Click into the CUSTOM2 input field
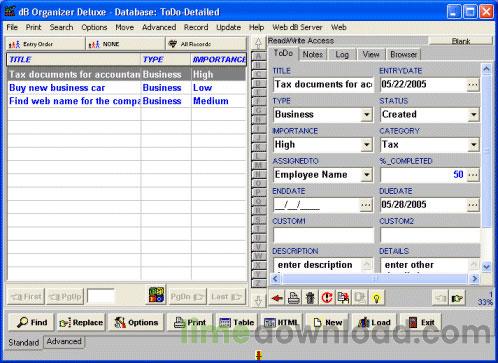Screen dimensions: 498x363 (430, 235)
